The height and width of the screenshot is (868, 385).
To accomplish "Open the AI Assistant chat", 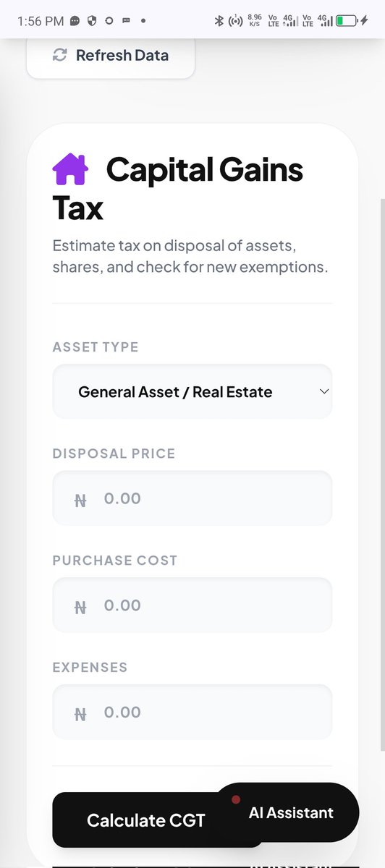I will tap(287, 812).
